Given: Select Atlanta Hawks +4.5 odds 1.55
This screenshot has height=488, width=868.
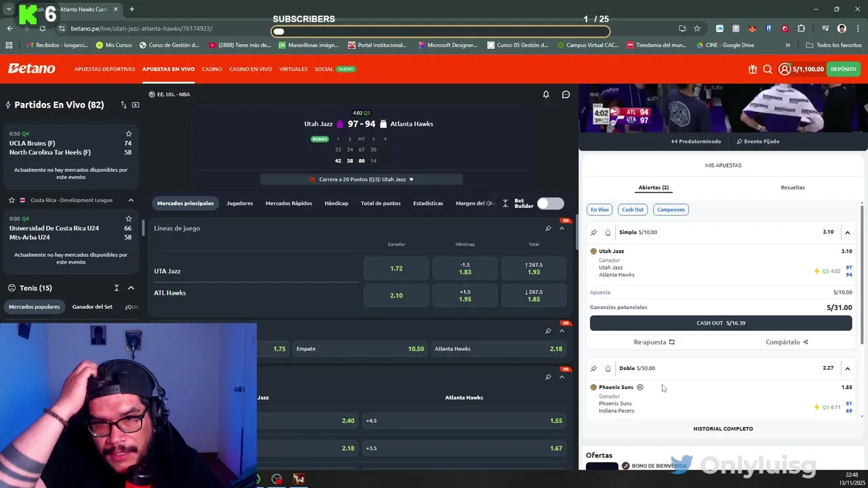Looking at the screenshot, I should 464,421.
